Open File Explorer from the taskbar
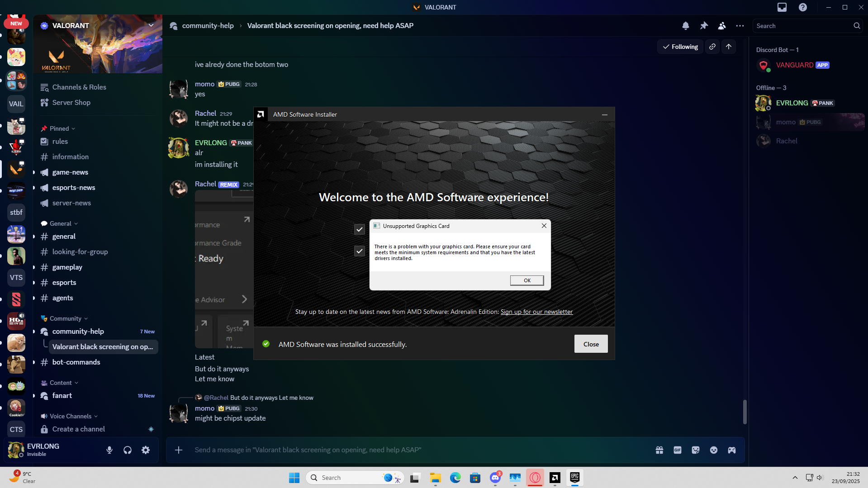868x488 pixels. click(436, 478)
